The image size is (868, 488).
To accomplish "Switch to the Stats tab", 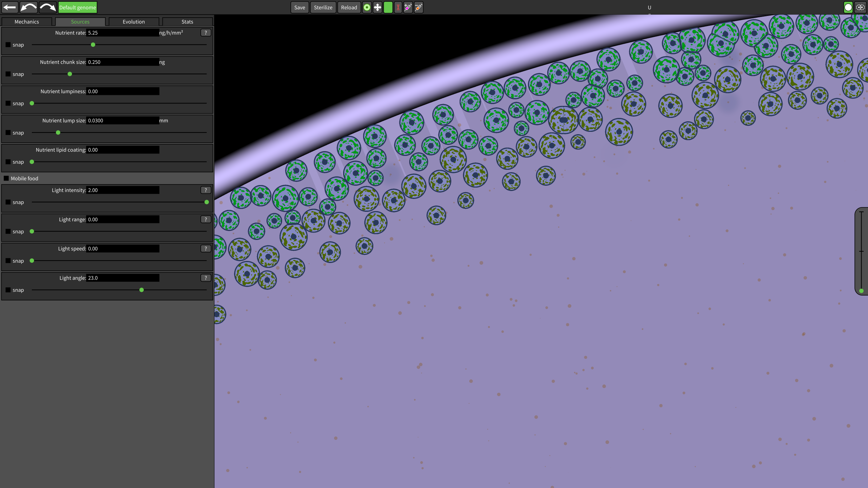I will [188, 22].
